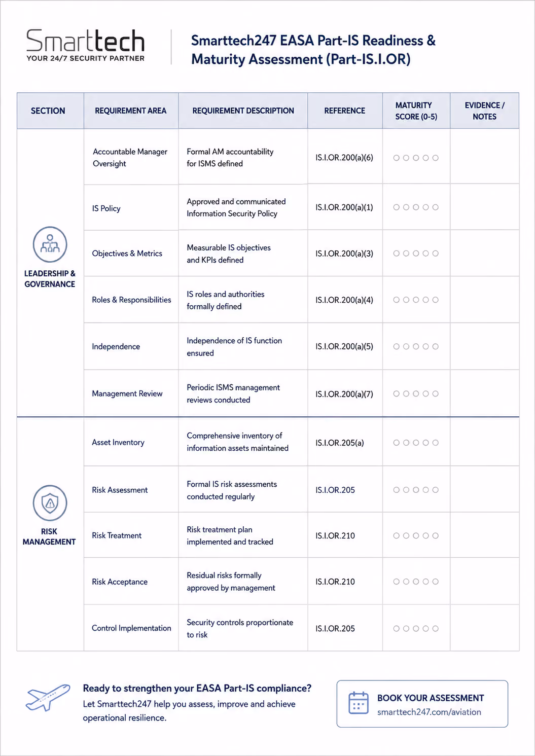Image resolution: width=535 pixels, height=756 pixels.
Task: Click the 'Roles & Responsibilities' cell
Action: [x=131, y=300]
